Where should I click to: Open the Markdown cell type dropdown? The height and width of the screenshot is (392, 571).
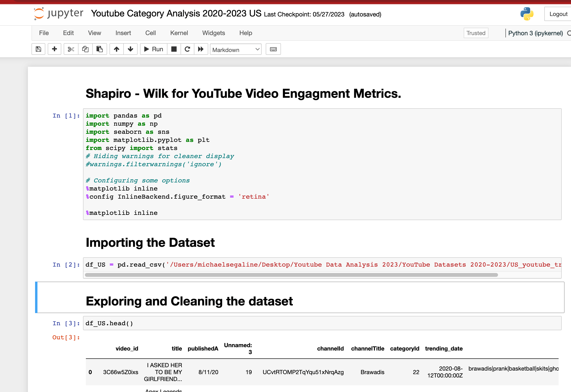click(x=235, y=50)
